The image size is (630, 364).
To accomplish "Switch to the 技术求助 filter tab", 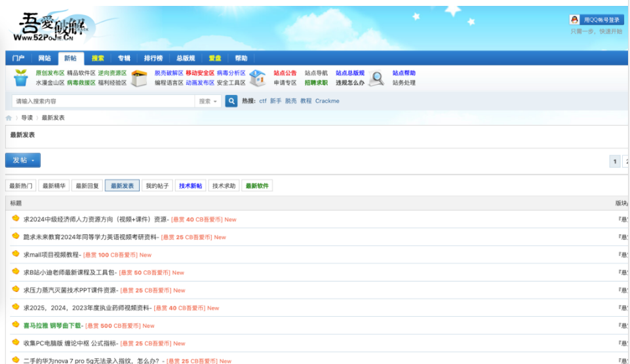I will tap(224, 186).
